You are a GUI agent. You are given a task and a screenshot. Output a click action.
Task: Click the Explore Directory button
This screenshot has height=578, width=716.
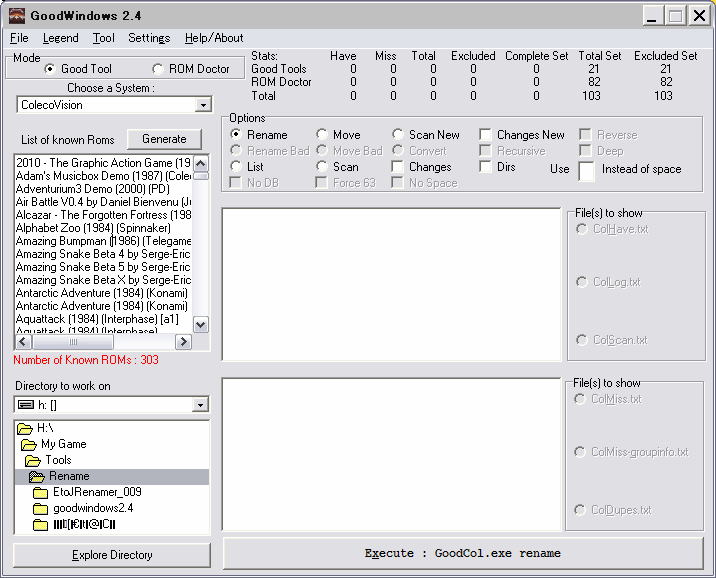click(x=112, y=555)
